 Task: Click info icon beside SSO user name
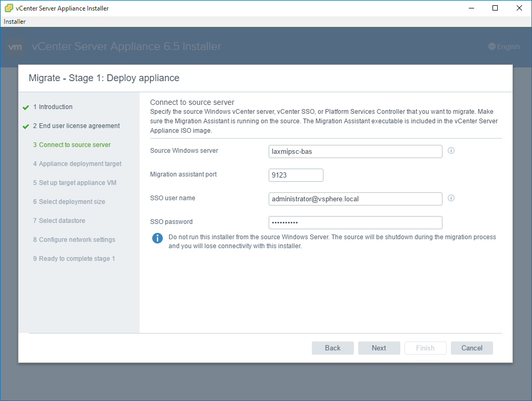[x=451, y=198]
